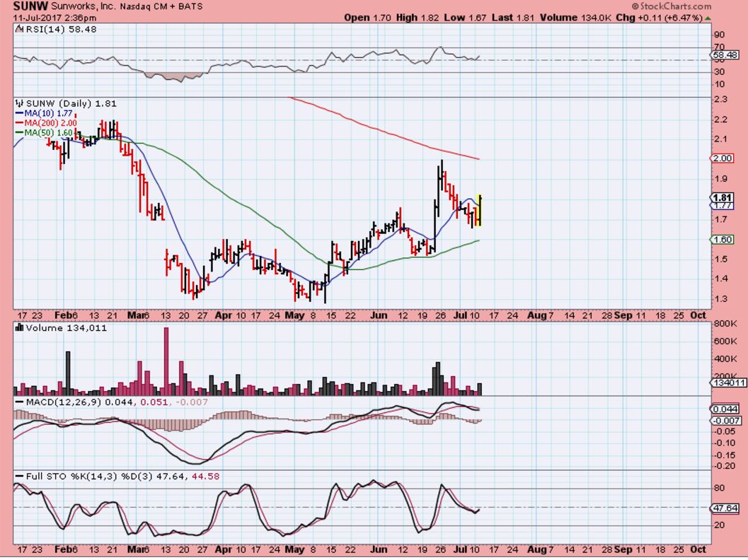
Task: Click Apr on the price panel date axis
Action: click(x=223, y=315)
